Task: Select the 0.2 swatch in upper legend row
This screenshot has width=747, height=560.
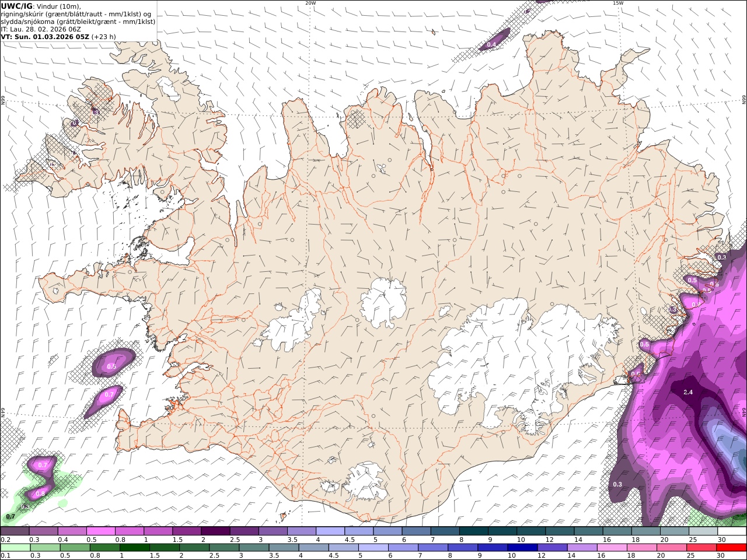Action: point(15,531)
